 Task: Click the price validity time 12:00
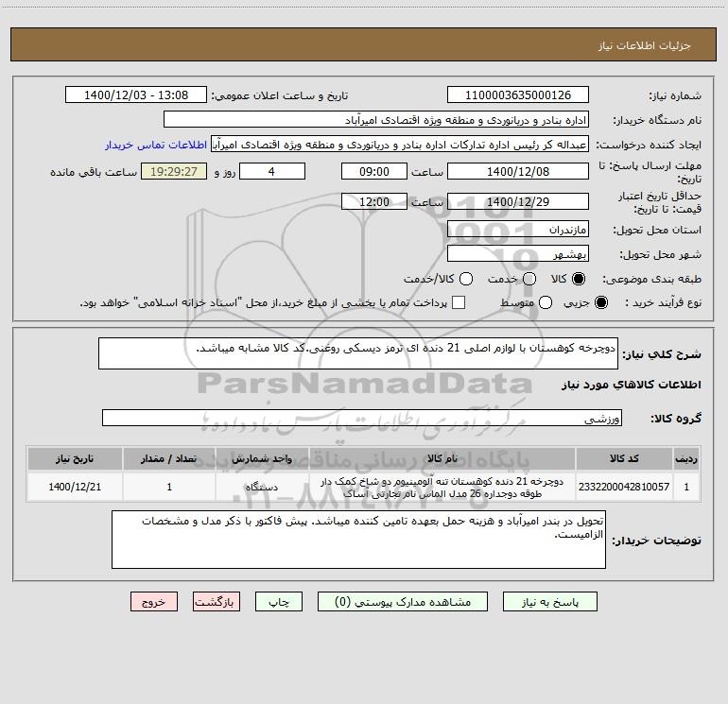click(x=374, y=201)
